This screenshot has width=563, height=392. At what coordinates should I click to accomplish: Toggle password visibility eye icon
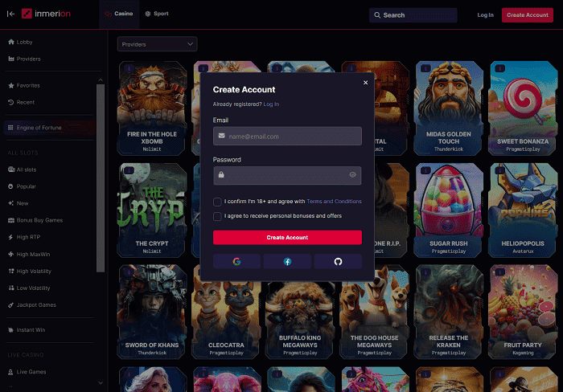pyautogui.click(x=352, y=174)
